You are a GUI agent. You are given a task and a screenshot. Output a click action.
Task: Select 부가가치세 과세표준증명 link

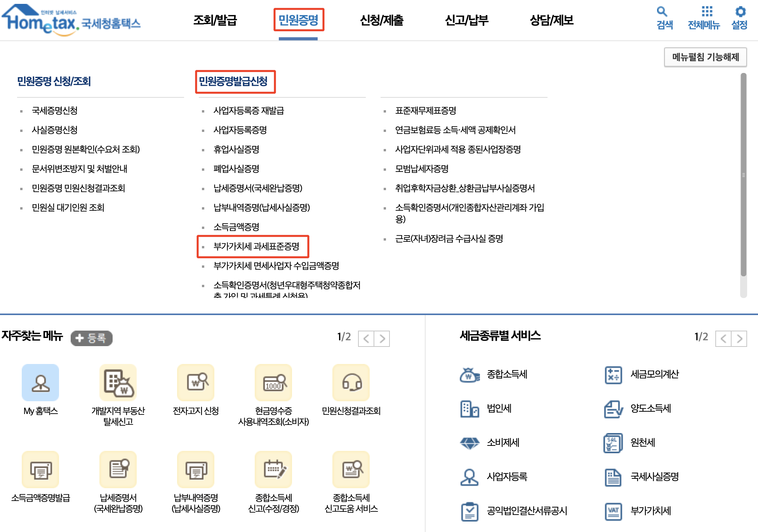tap(256, 246)
